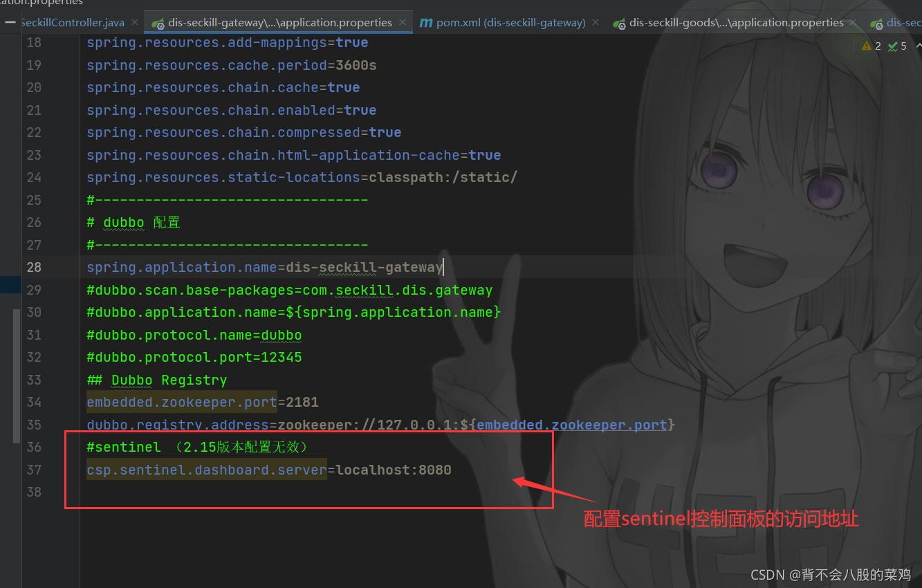Screen dimensions: 922x588
Task: Click #dubbo.application.name comment line
Action: [x=293, y=312]
